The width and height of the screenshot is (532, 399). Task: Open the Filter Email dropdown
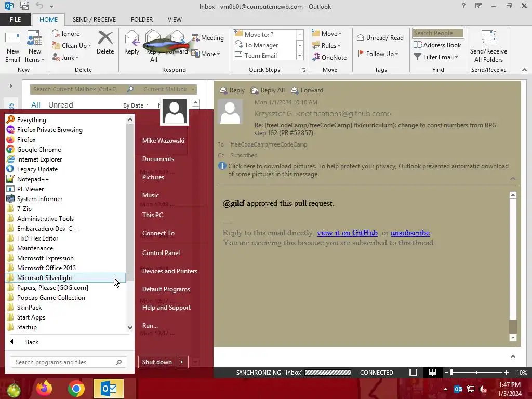click(436, 57)
